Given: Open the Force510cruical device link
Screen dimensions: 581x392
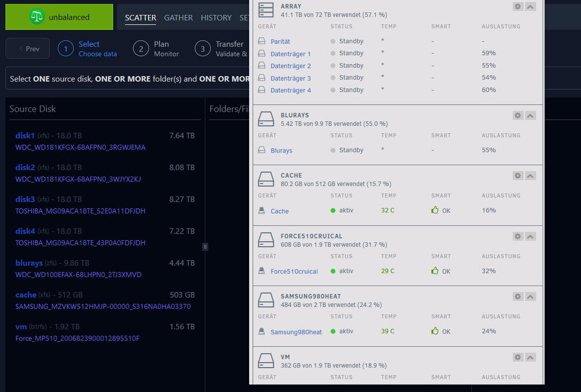Looking at the screenshot, I should click(294, 271).
